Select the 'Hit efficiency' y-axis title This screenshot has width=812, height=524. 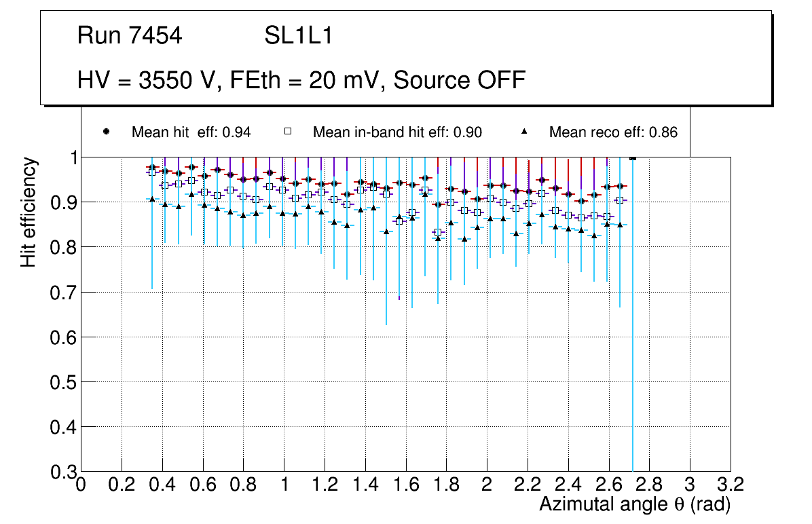pos(29,212)
